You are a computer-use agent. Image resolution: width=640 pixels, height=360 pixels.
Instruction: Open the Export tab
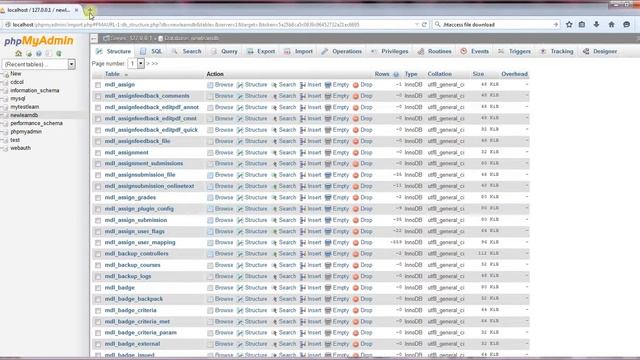tap(261, 51)
